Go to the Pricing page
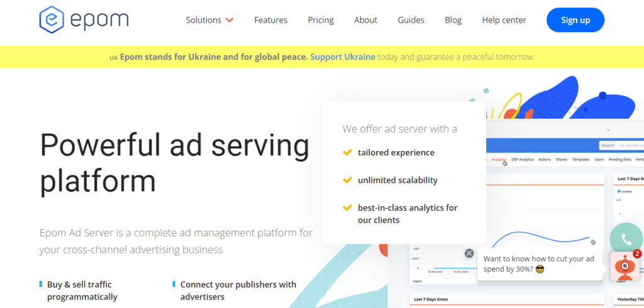This screenshot has width=644, height=308. coord(321,20)
